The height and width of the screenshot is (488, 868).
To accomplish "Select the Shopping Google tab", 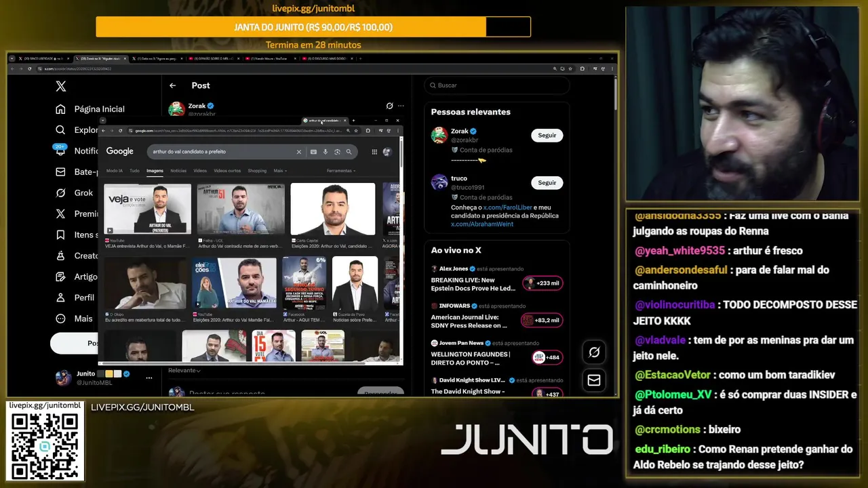I will (x=257, y=171).
